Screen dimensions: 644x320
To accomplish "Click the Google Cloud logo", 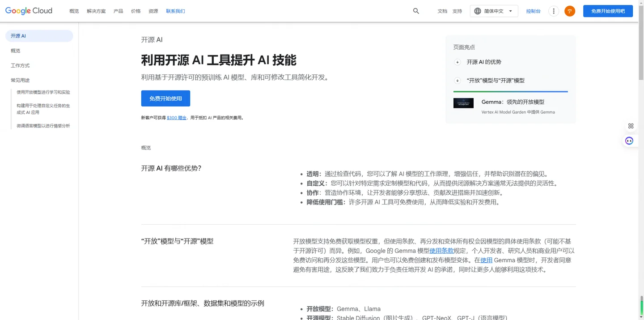I will 29,11.
